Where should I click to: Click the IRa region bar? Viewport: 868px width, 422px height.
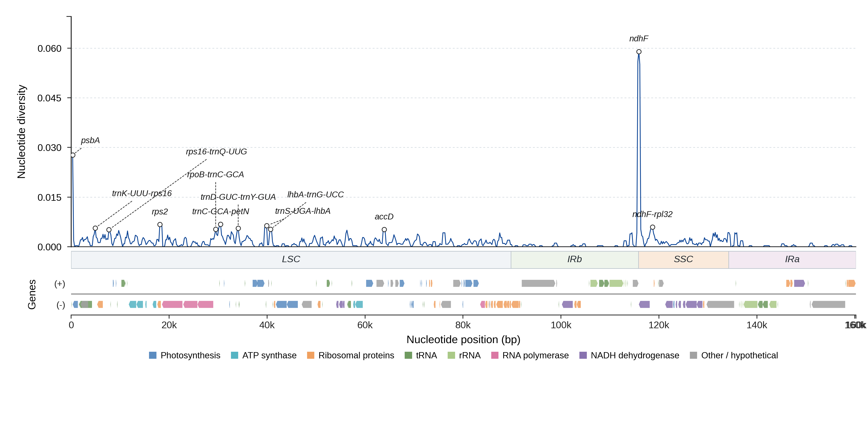792,260
